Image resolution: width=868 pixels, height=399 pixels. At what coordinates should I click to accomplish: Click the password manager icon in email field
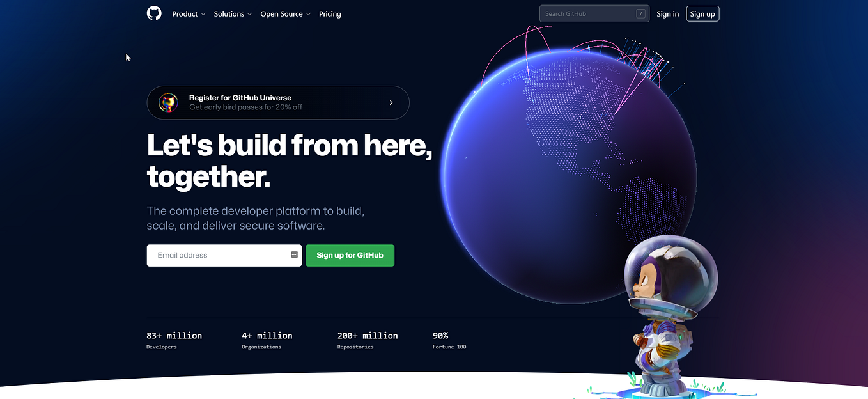(295, 254)
